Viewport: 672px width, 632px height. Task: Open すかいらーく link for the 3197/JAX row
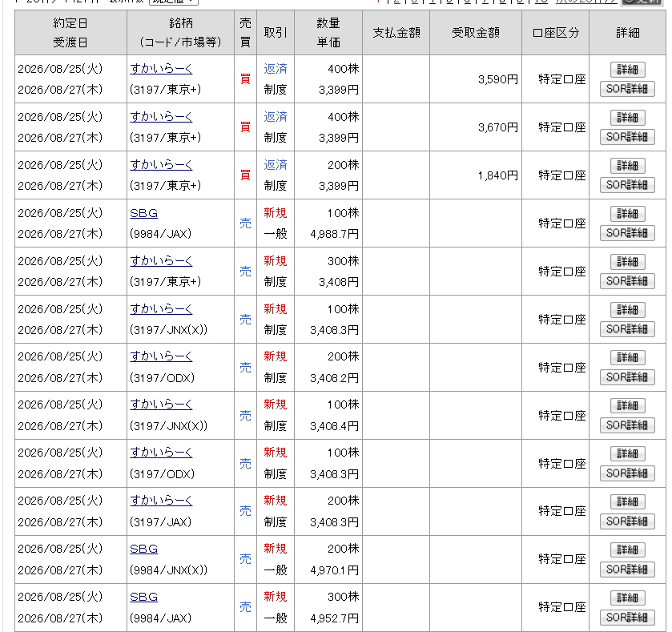[161, 501]
